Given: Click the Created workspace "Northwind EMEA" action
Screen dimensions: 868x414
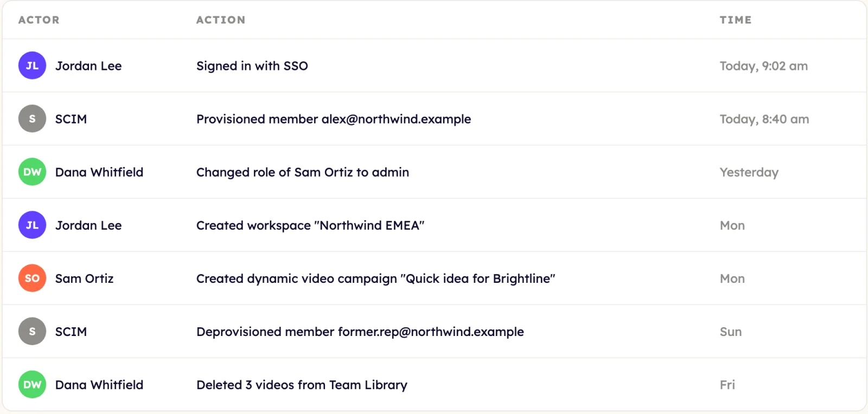Looking at the screenshot, I should click(310, 225).
